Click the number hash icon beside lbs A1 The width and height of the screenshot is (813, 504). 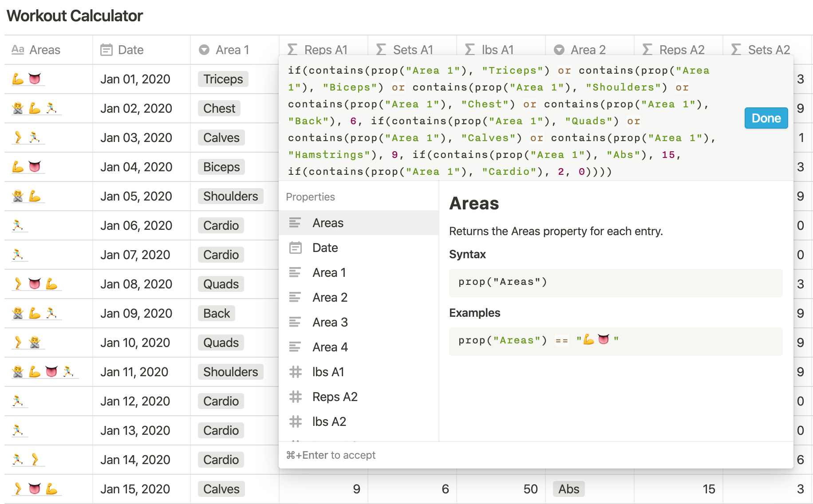(x=295, y=372)
